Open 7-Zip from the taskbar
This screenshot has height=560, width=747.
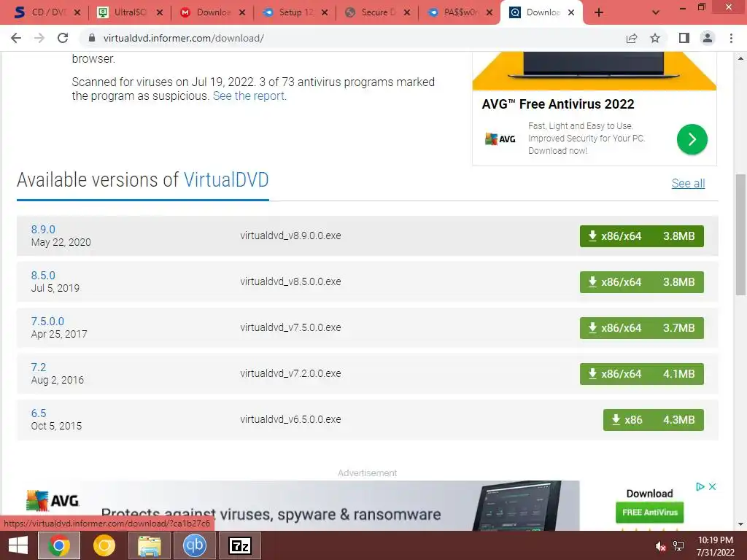coord(239,545)
